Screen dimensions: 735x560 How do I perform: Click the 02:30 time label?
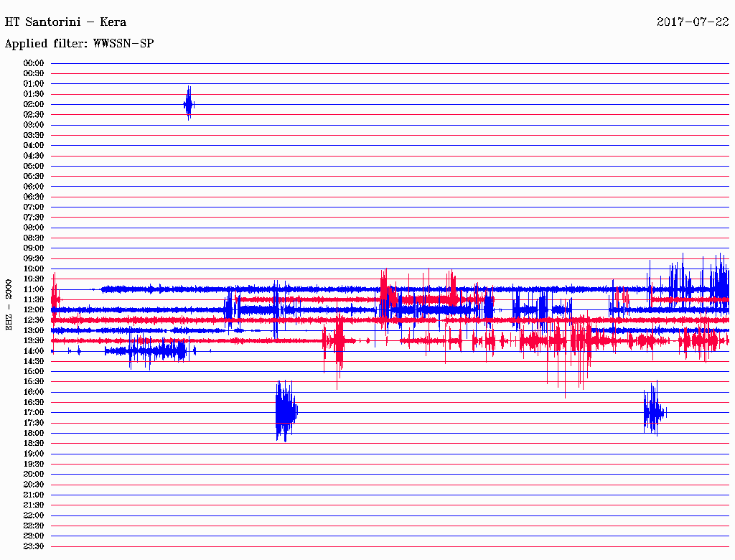[x=34, y=114]
